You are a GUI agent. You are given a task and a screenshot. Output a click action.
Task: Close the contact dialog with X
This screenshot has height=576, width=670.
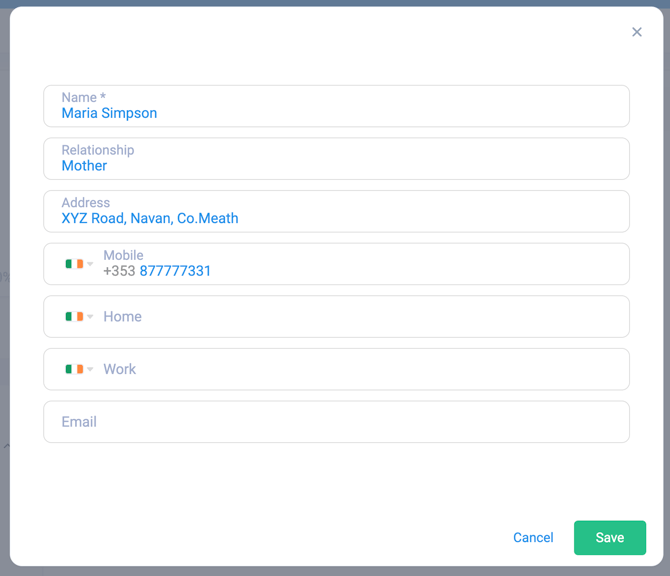(x=637, y=32)
